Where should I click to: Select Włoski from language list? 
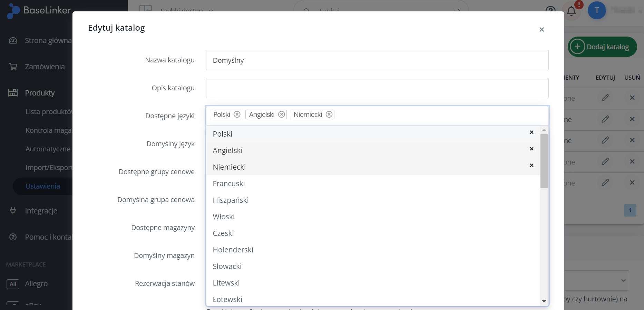pyautogui.click(x=373, y=217)
